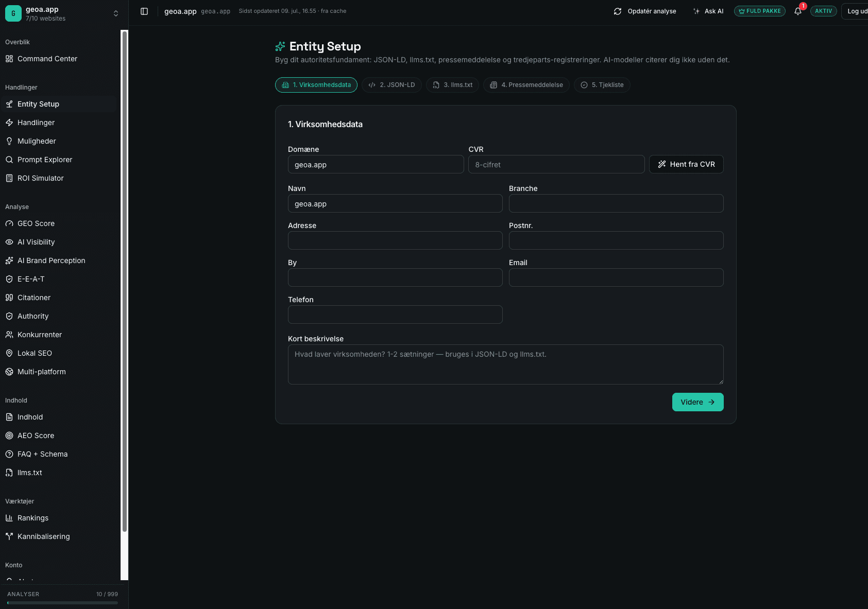Click into the Telefon field
The width and height of the screenshot is (868, 609).
coord(395,315)
